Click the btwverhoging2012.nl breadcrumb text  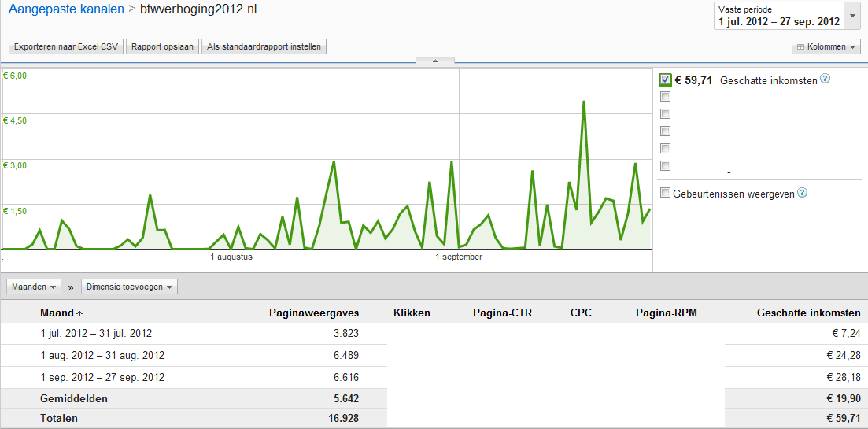199,9
